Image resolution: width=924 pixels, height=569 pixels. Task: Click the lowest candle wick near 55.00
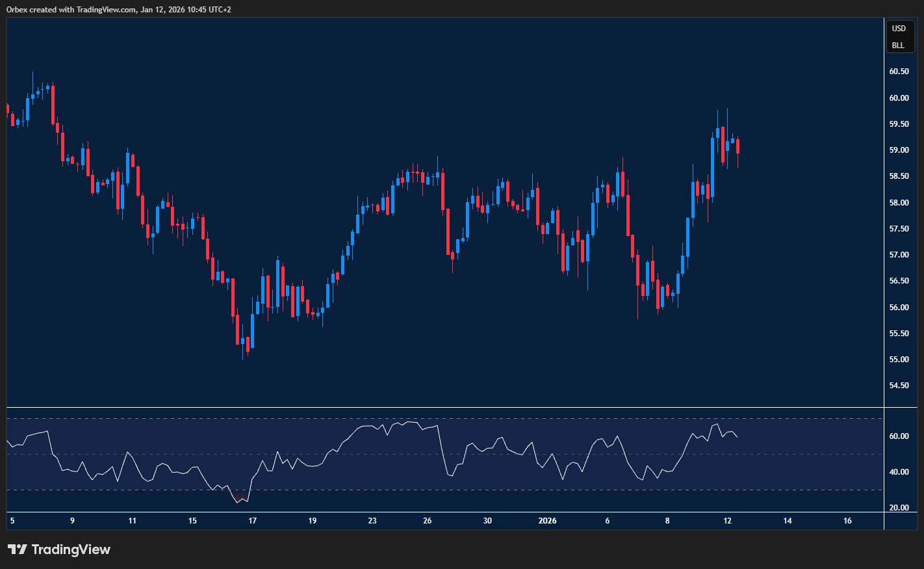point(242,354)
